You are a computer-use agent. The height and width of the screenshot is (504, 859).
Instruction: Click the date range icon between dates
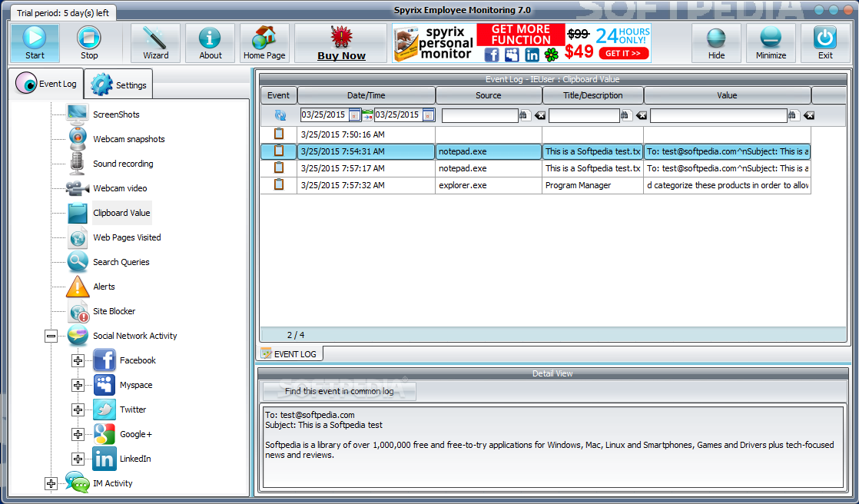pyautogui.click(x=367, y=115)
